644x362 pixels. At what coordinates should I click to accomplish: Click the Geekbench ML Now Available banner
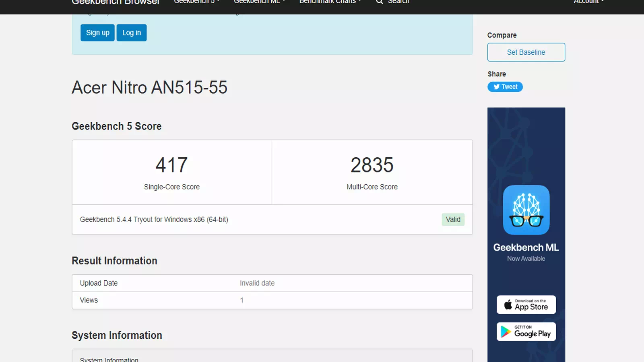[526, 233]
